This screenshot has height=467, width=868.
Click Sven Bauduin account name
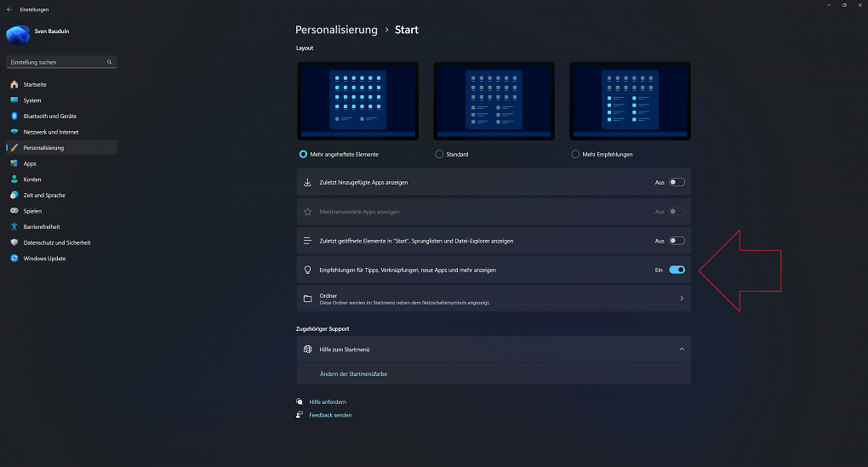coord(51,31)
